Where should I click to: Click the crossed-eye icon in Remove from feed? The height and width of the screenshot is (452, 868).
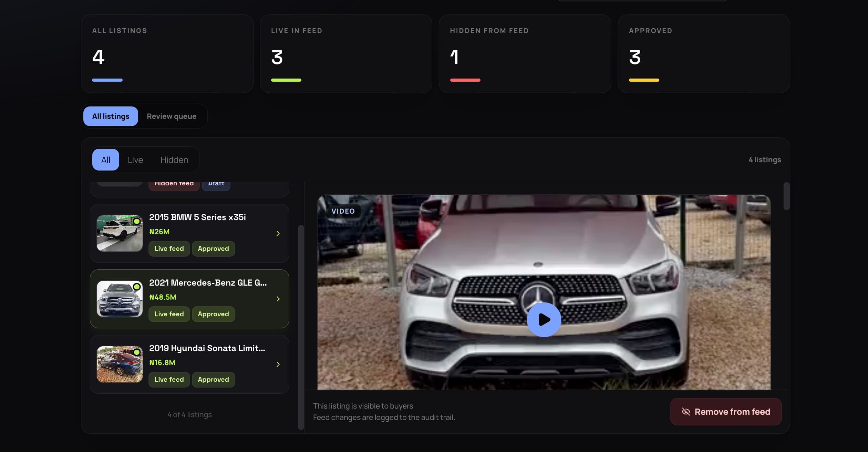point(686,412)
